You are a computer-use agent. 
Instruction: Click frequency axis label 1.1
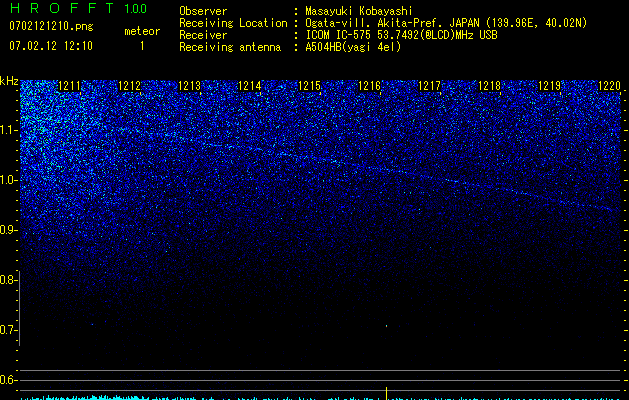point(8,130)
